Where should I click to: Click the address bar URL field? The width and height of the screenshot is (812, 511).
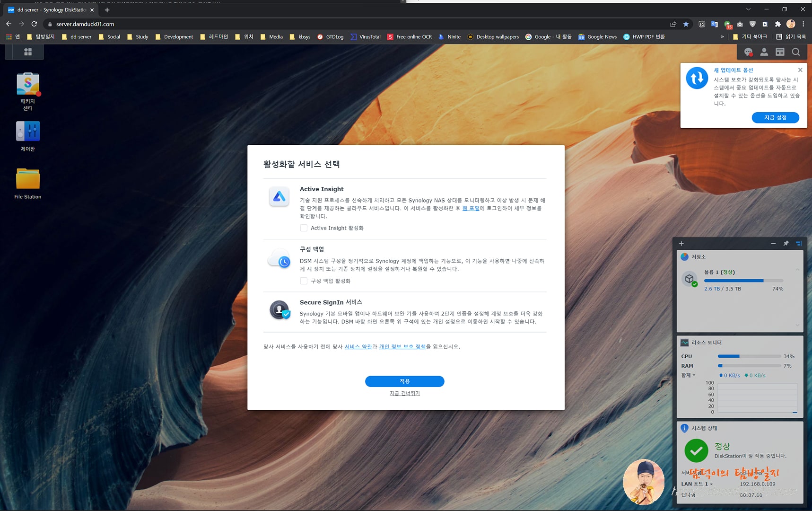(355, 24)
